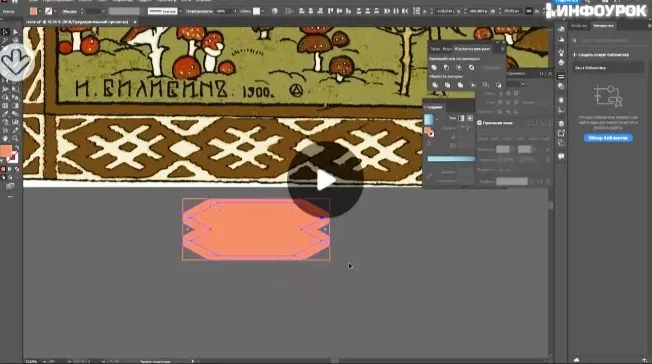Click Intersect in Pathfinder shape modes
652x364 pixels.
click(x=459, y=67)
